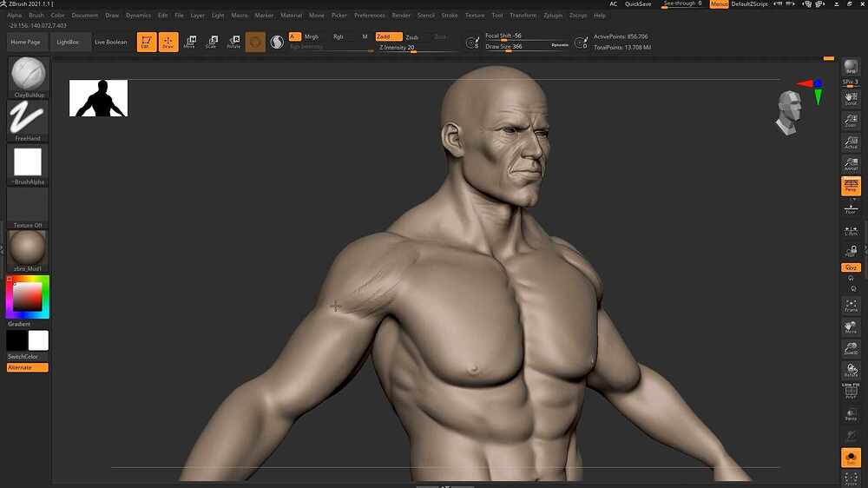The height and width of the screenshot is (488, 868).
Task: Set Actual size view icon
Action: click(851, 142)
